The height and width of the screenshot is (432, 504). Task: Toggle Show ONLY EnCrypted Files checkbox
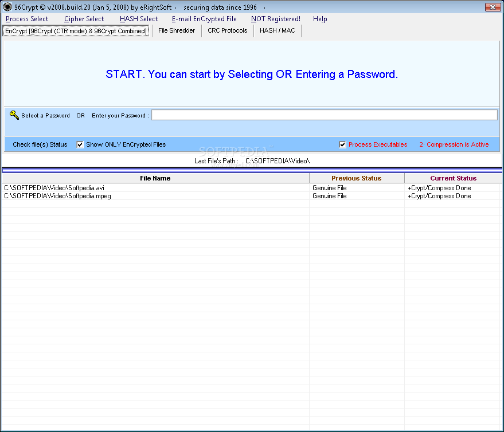pyautogui.click(x=80, y=144)
